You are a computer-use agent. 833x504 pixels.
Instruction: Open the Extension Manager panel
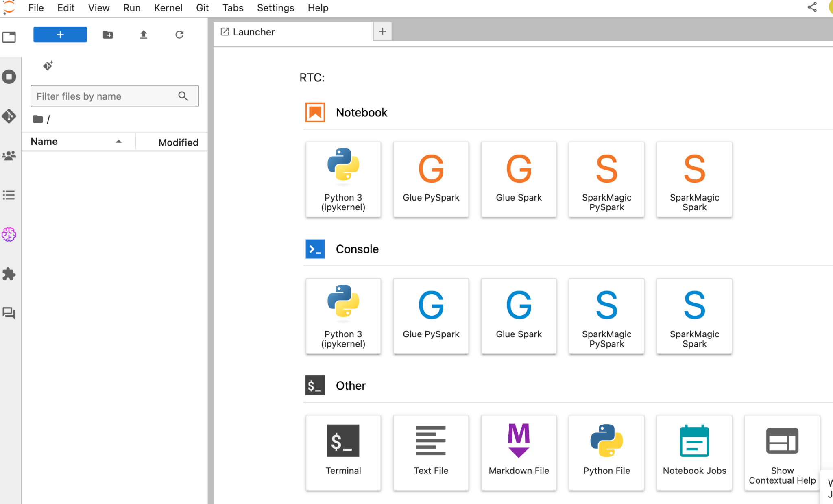click(9, 274)
